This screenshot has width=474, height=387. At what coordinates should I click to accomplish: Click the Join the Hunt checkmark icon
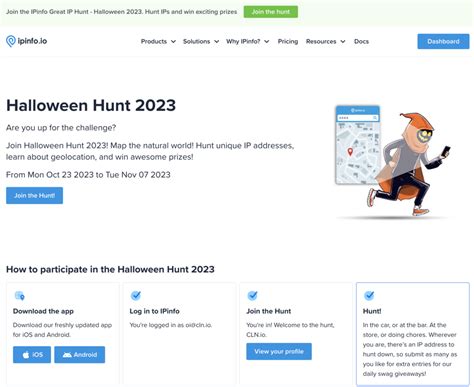click(x=252, y=295)
